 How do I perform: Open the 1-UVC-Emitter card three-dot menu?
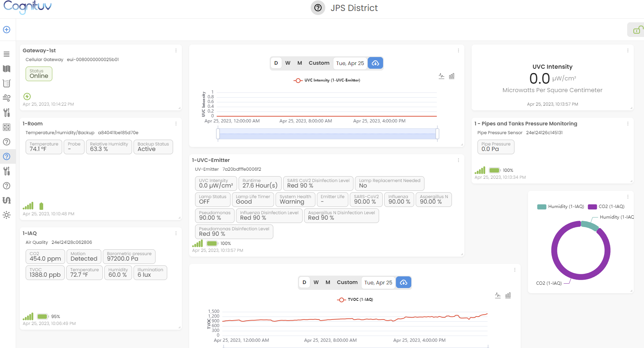click(x=458, y=160)
